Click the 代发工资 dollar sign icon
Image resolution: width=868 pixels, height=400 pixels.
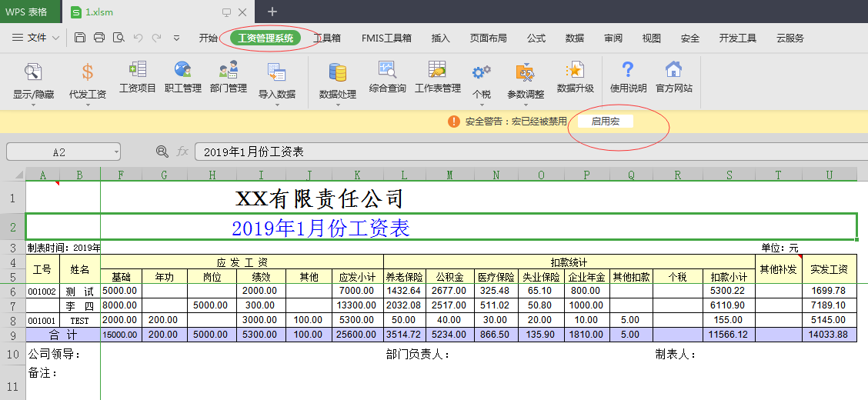[88, 72]
